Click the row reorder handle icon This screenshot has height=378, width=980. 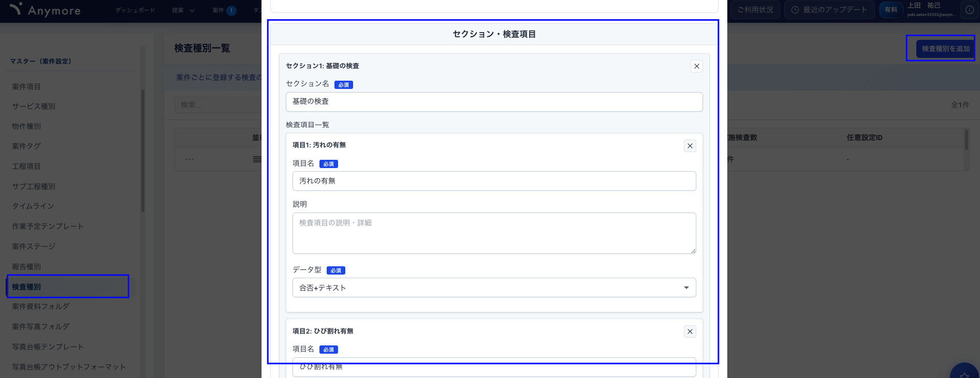point(257,159)
